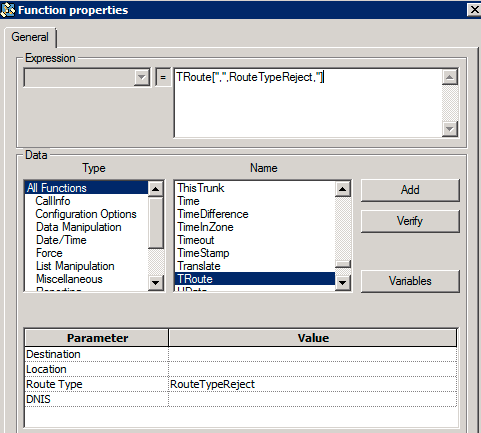Switch to the General tab
Viewport: 481px width, 433px height.
coord(30,37)
